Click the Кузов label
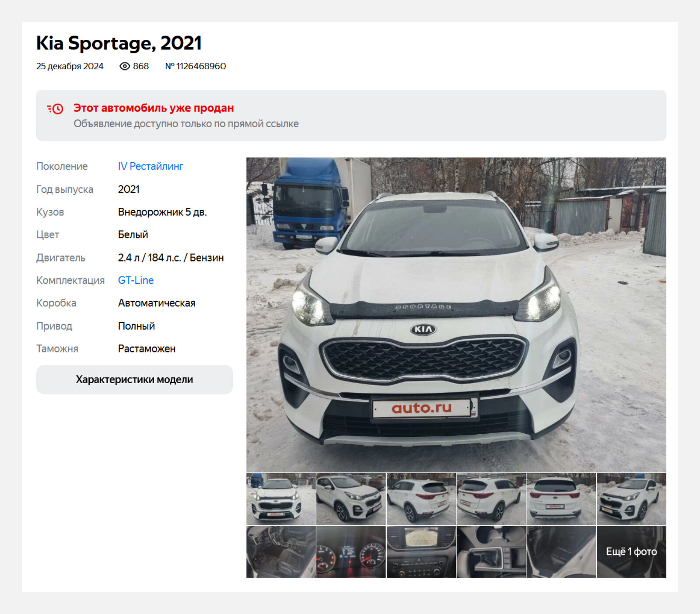Screen dimensions: 700x614 coord(50,212)
